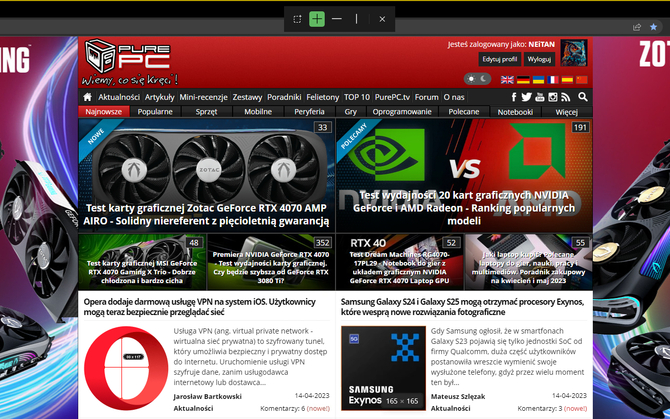
Task: Open PurePC Twitter icon
Action: [526, 97]
